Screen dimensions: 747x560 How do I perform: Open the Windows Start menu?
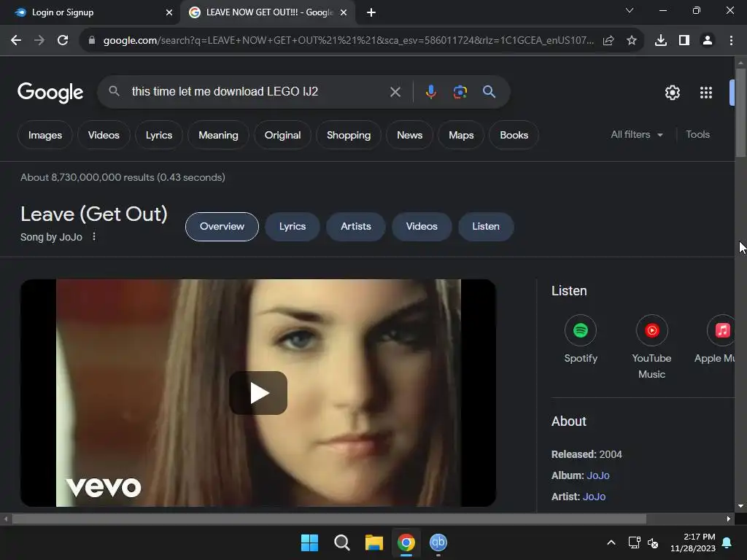pyautogui.click(x=309, y=542)
